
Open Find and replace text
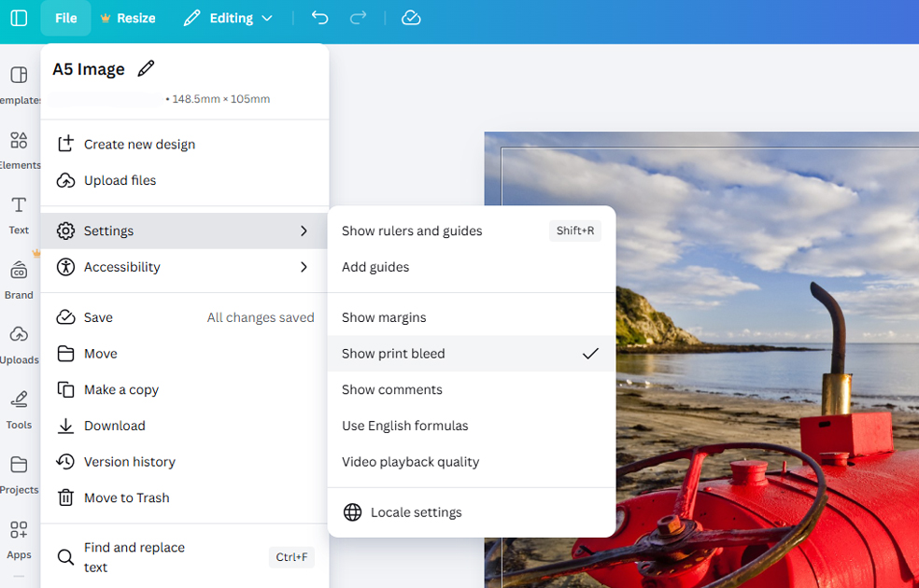[185, 557]
